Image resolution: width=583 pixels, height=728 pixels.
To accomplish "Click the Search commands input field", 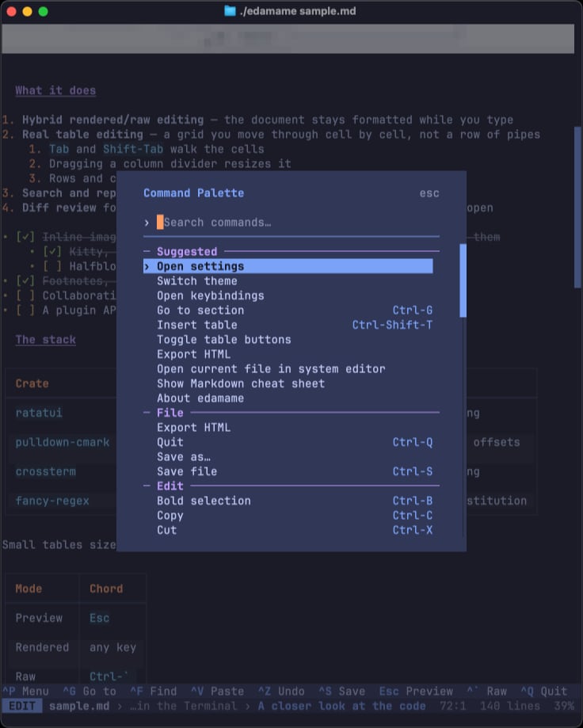I will (x=291, y=223).
